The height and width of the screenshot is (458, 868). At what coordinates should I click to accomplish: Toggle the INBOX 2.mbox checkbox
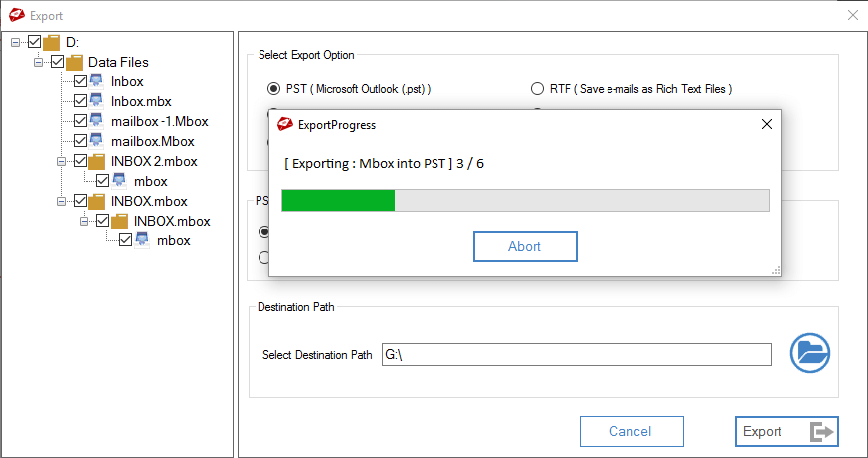pyautogui.click(x=80, y=161)
